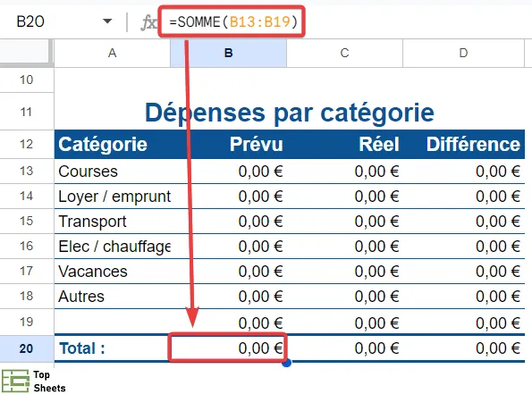Select the Prévu value for Vacances
The height and width of the screenshot is (394, 532).
click(x=228, y=272)
